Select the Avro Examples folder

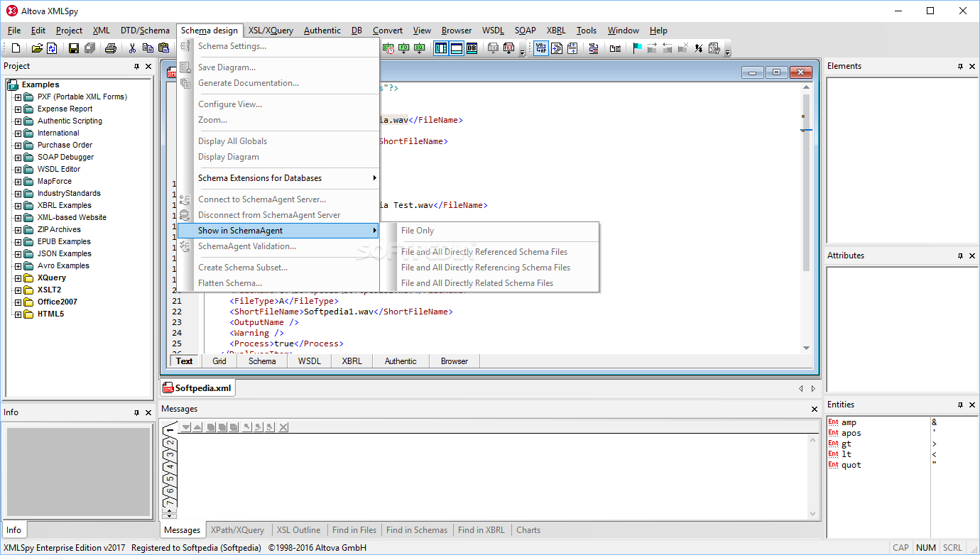(63, 266)
